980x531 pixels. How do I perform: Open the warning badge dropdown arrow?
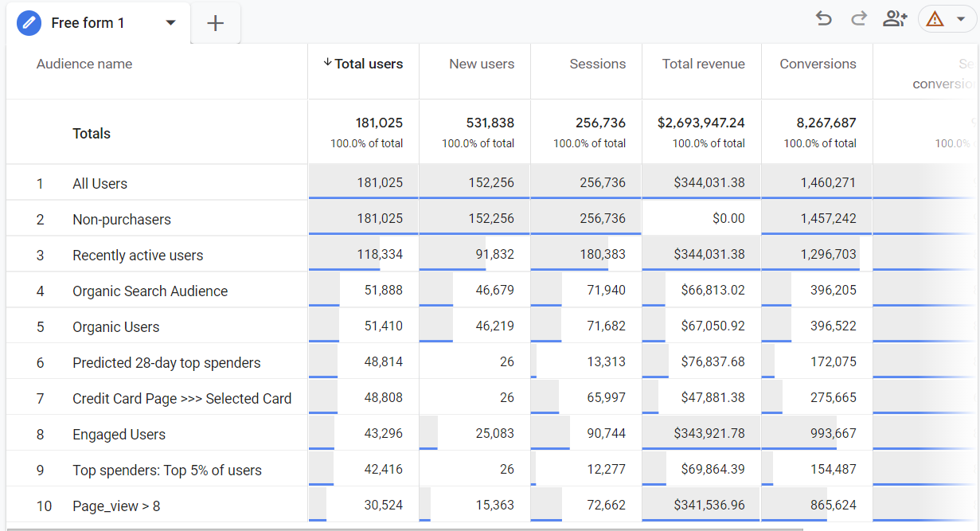point(960,18)
